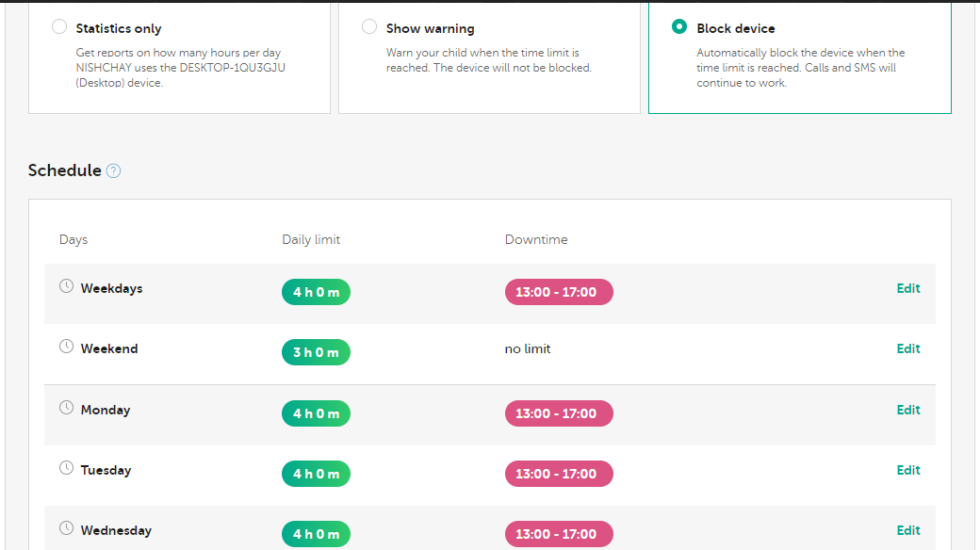Click the Weekend 3 h 0 m limit badge
Viewport: 980px width, 550px height.
[316, 352]
